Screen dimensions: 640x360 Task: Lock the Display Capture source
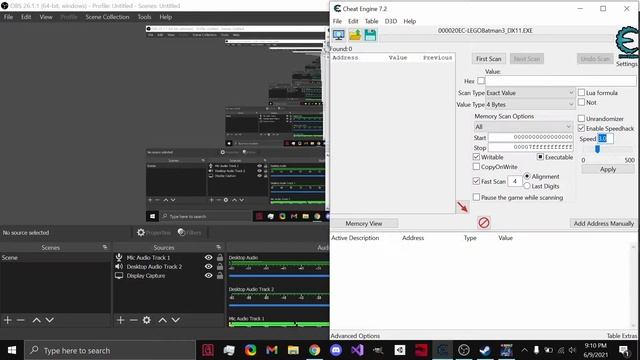coord(220,276)
